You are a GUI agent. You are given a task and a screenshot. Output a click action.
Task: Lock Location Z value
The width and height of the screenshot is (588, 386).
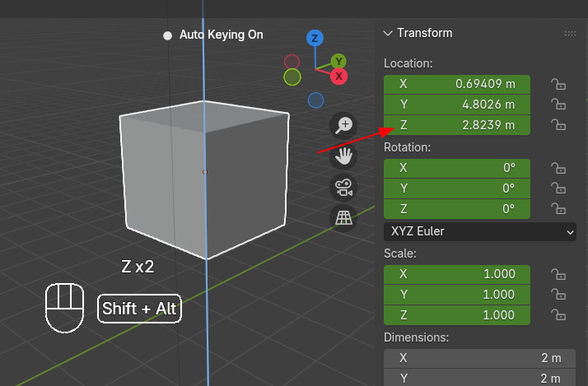(558, 124)
